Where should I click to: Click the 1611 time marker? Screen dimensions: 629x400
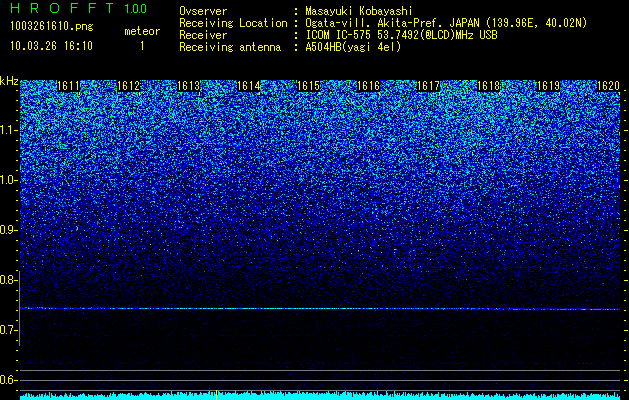coord(68,86)
